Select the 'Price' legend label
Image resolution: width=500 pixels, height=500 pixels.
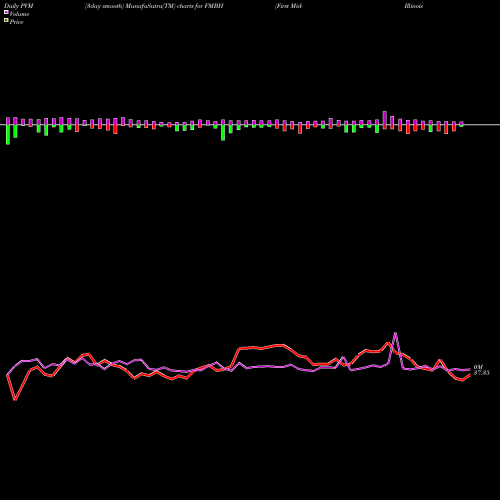(16, 22)
